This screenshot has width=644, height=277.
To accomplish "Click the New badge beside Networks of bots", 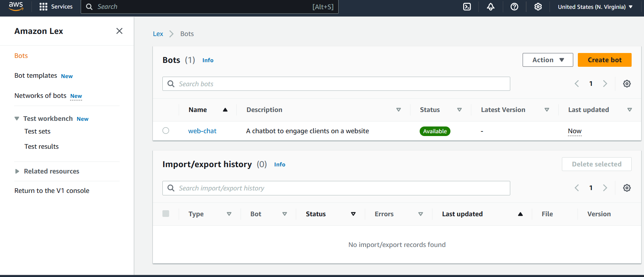I will click(x=76, y=96).
